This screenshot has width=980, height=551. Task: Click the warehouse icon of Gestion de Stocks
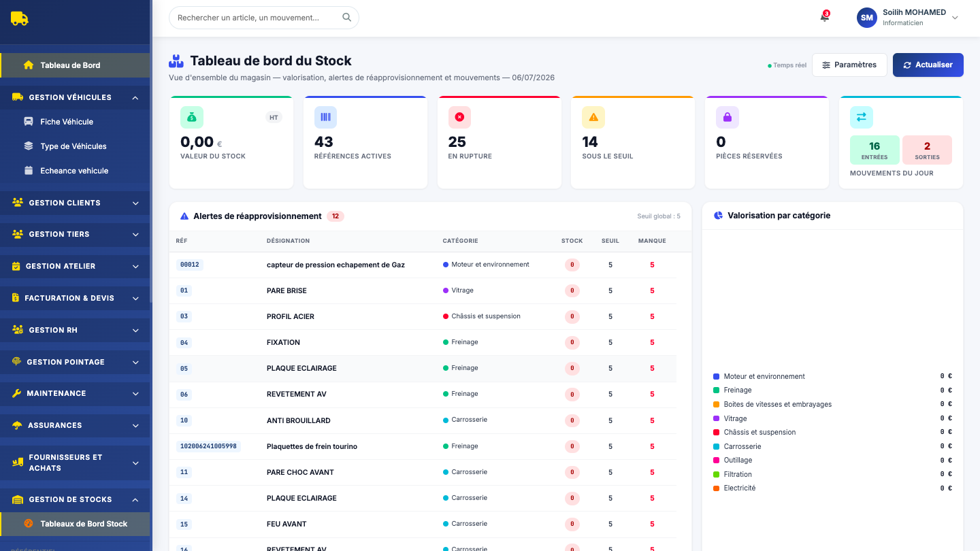(18, 499)
